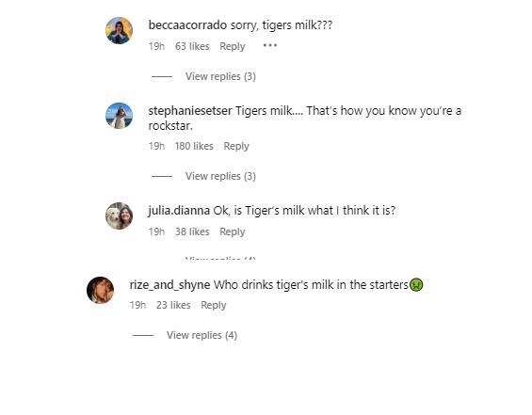This screenshot has width=532, height=415.
Task: Click the julia.dianna username
Action: [x=179, y=211]
